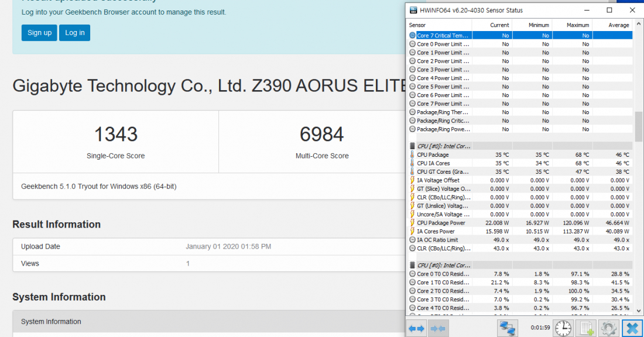Select the Core 3 Power Limit row
The height and width of the screenshot is (337, 644).
pos(520,70)
